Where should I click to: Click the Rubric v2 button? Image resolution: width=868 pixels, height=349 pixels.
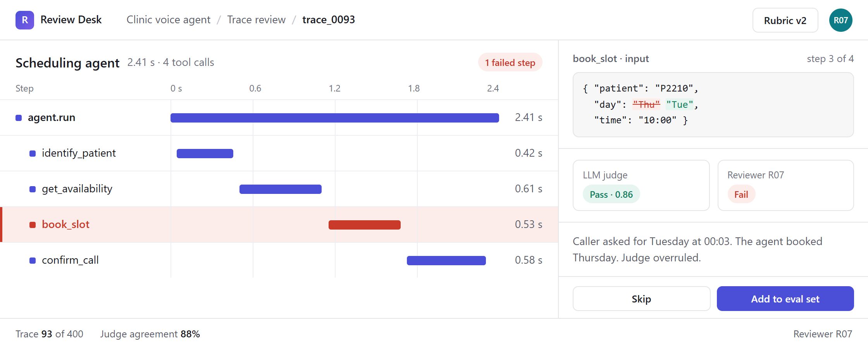[x=785, y=20]
